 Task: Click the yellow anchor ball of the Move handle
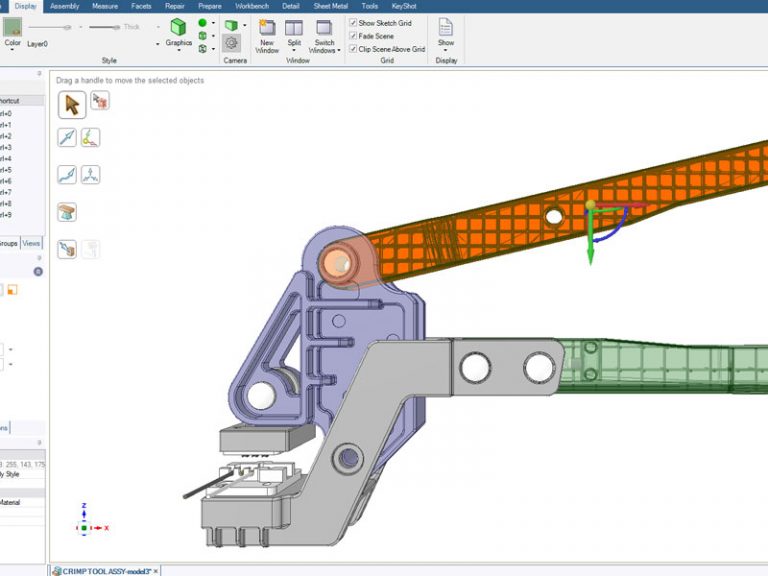(x=591, y=205)
